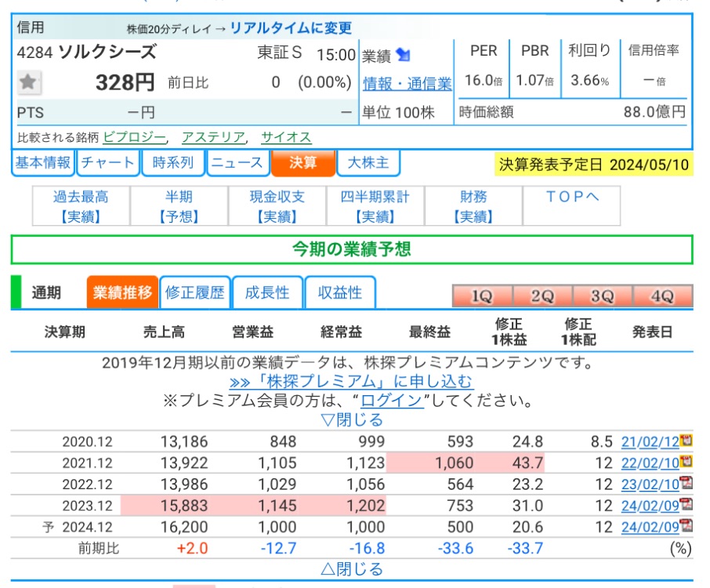Open 24/02/09 link in 2023.12 row
Screen dimensions: 710x588
pos(650,506)
